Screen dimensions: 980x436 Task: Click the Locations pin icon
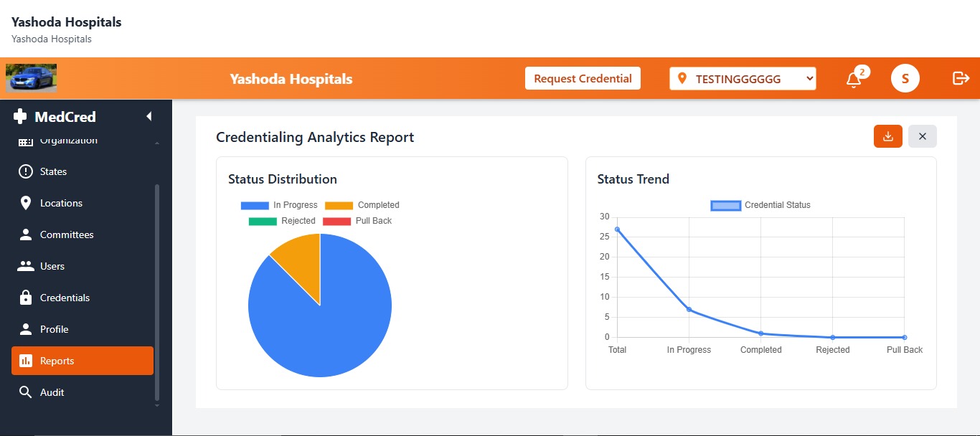click(26, 203)
